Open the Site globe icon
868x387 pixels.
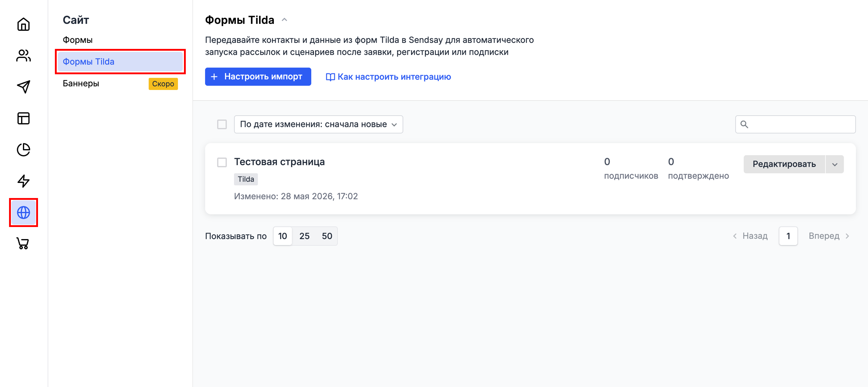pos(23,213)
